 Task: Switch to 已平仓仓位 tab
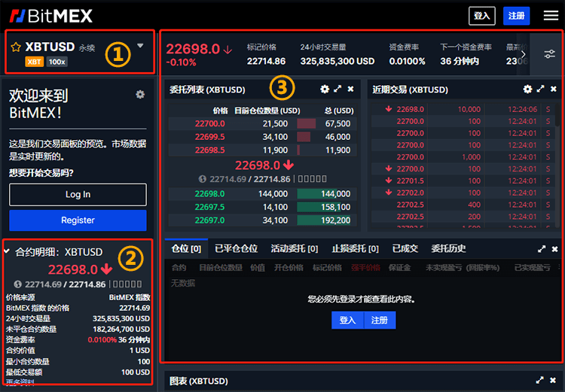pyautogui.click(x=237, y=249)
